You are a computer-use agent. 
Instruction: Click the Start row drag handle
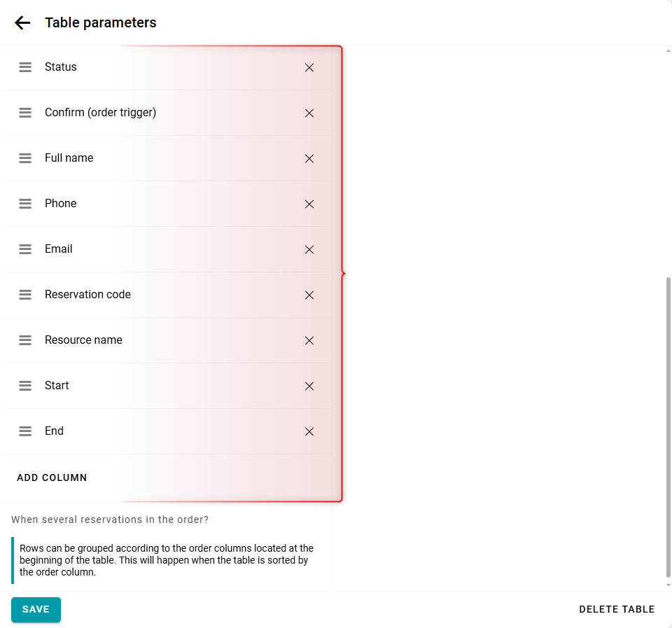tap(25, 386)
